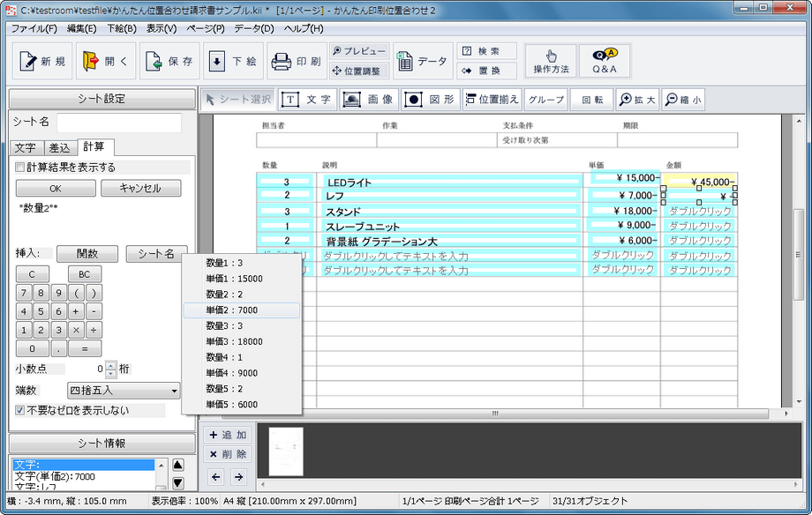Click the 回転 rotate button
The height and width of the screenshot is (515, 812).
point(591,100)
